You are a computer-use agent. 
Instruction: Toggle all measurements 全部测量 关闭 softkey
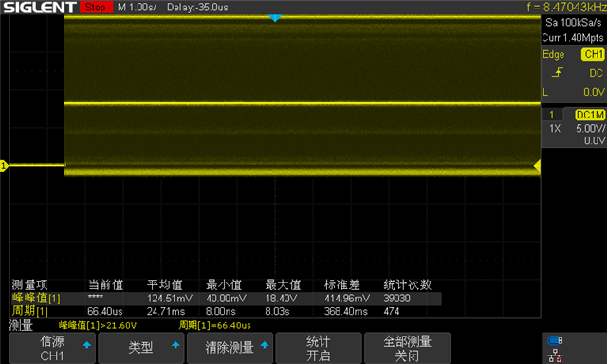pyautogui.click(x=407, y=348)
